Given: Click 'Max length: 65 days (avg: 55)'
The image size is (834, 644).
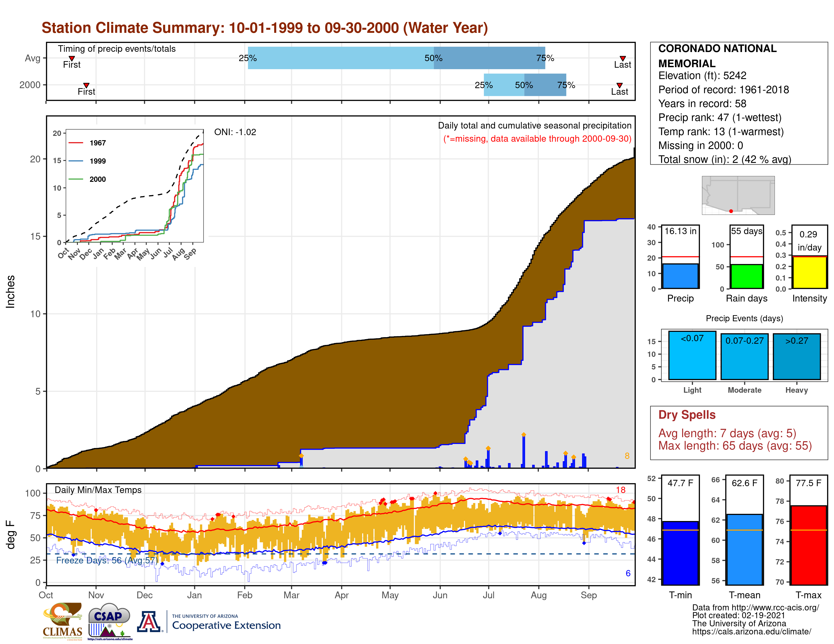Looking at the screenshot, I should (x=735, y=445).
